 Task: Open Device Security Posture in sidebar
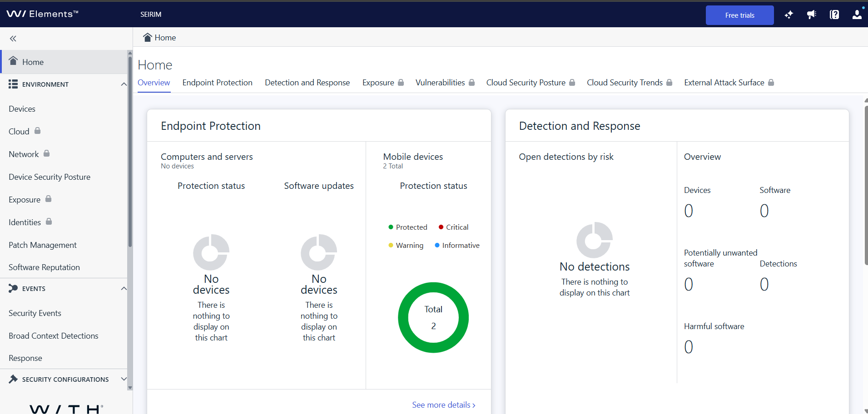(x=50, y=177)
